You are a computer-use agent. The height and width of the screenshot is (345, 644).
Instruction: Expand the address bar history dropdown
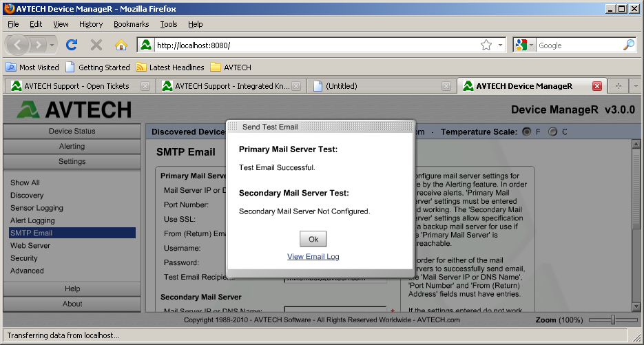(500, 45)
